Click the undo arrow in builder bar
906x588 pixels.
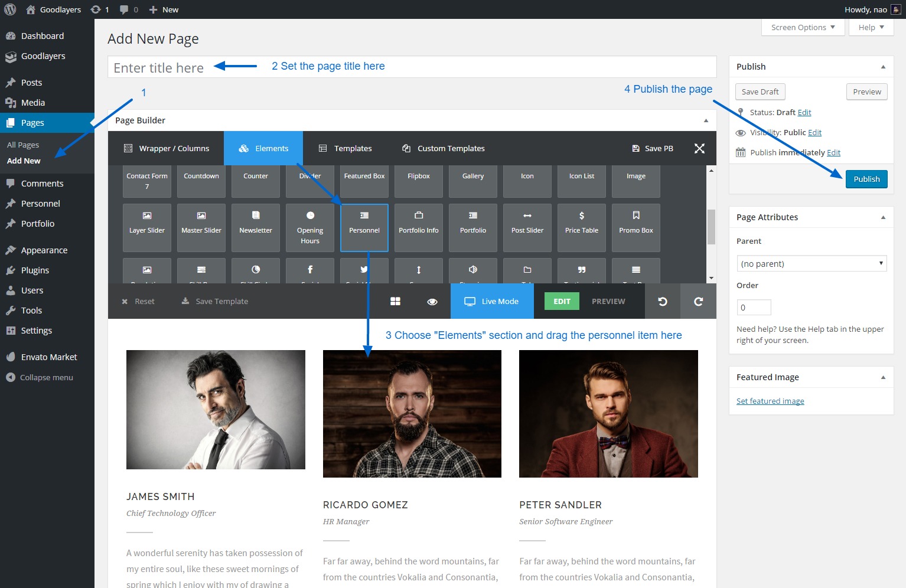(x=663, y=302)
